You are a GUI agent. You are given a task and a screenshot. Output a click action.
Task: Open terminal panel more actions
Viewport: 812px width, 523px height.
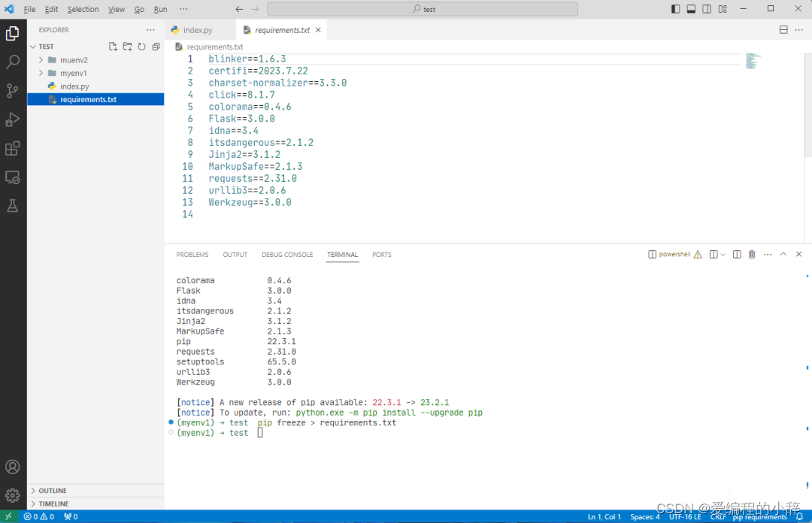(768, 254)
